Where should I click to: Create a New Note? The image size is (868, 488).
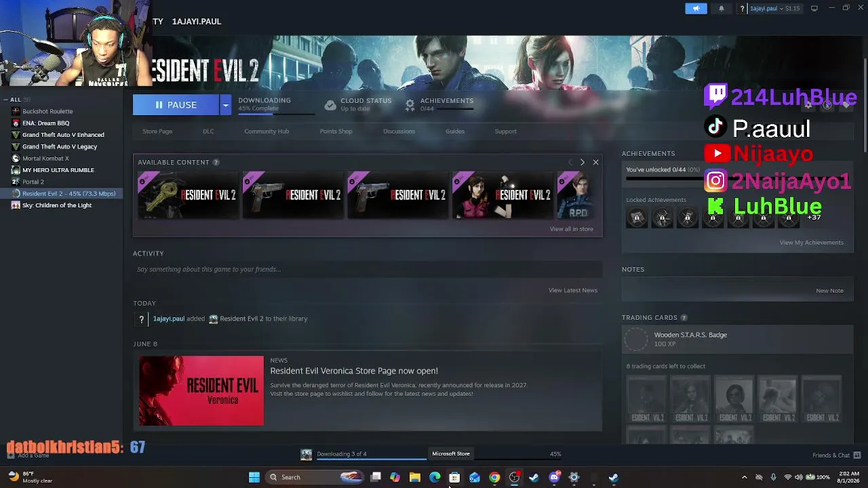point(829,291)
